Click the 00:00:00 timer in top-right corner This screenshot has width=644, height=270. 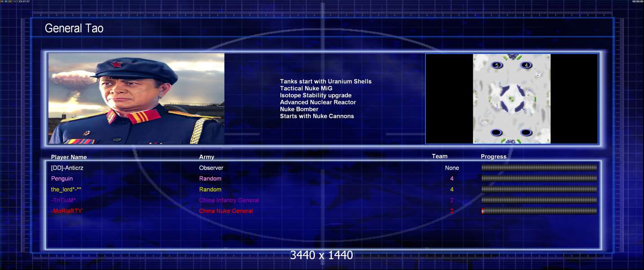(x=637, y=1)
